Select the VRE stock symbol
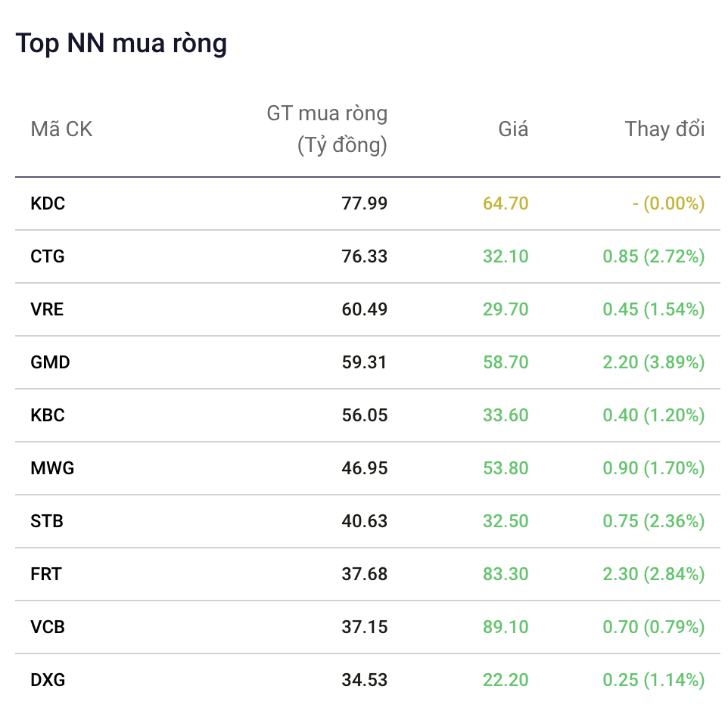This screenshot has width=728, height=711. tap(47, 309)
